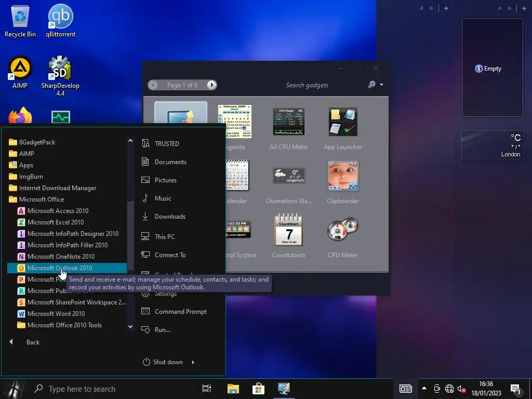Viewport: 532px width, 399px height.
Task: Open Pictures from the start menu
Action: (x=159, y=180)
